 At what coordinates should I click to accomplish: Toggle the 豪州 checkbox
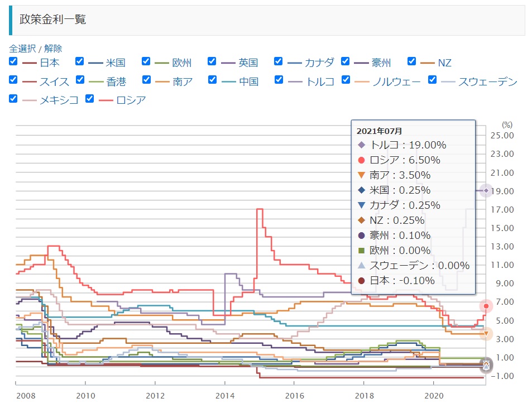coord(345,61)
